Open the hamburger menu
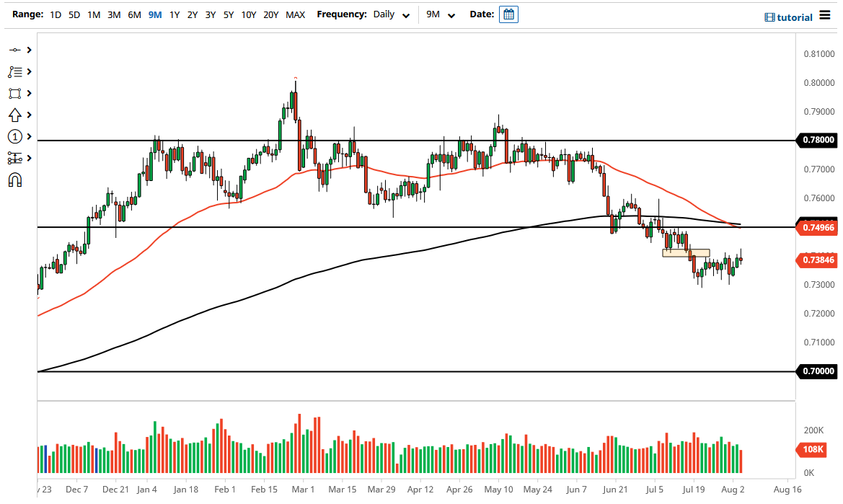 click(825, 15)
